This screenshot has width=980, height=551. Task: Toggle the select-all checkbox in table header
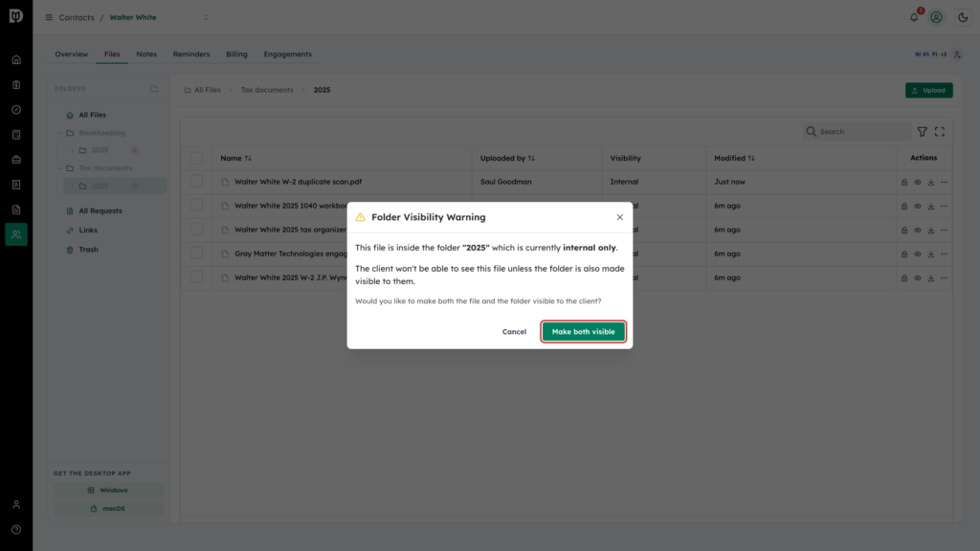pyautogui.click(x=196, y=158)
